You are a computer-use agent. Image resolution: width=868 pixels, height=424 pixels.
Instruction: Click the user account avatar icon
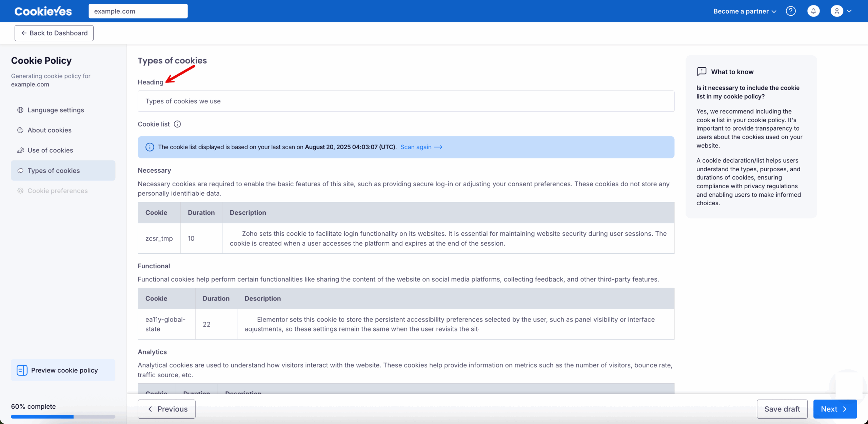pyautogui.click(x=836, y=11)
